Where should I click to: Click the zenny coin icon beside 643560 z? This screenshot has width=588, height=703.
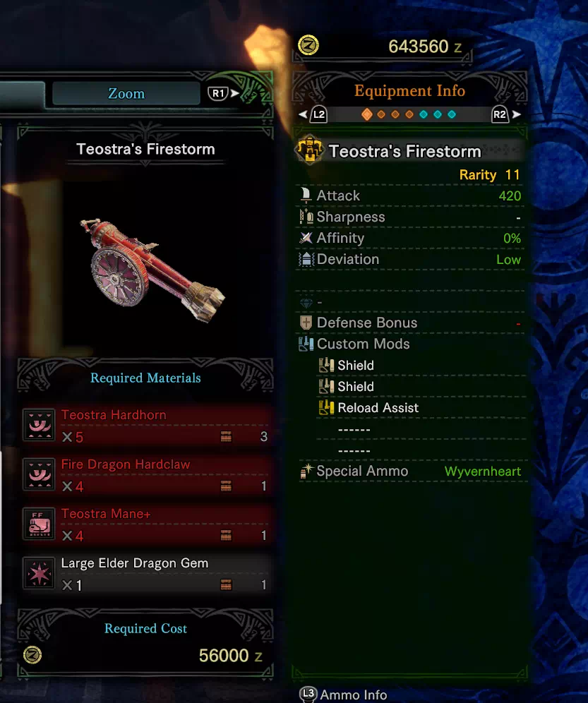coord(308,45)
